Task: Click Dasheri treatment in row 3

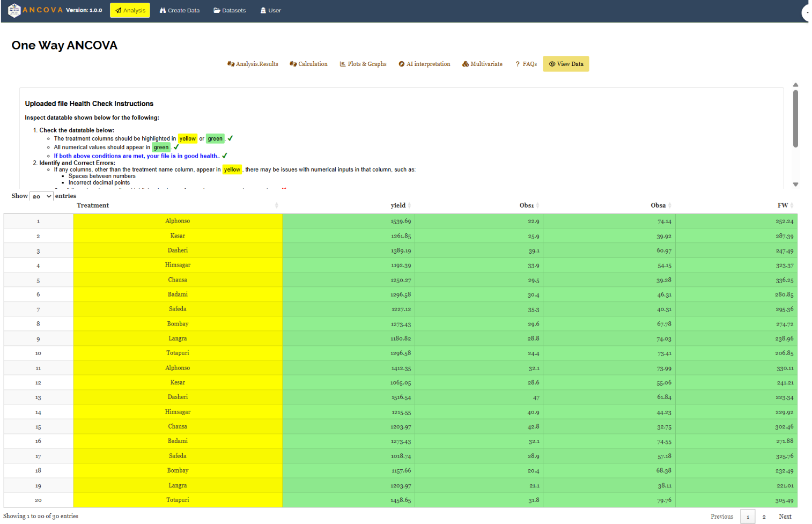Action: click(x=178, y=250)
